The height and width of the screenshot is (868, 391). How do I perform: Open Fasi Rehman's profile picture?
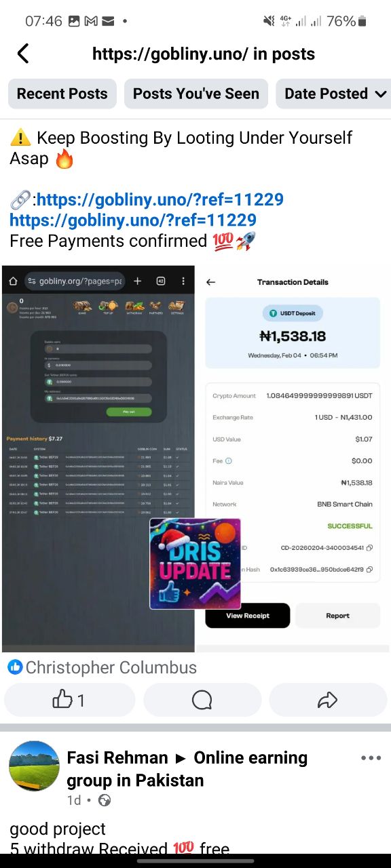point(34,766)
